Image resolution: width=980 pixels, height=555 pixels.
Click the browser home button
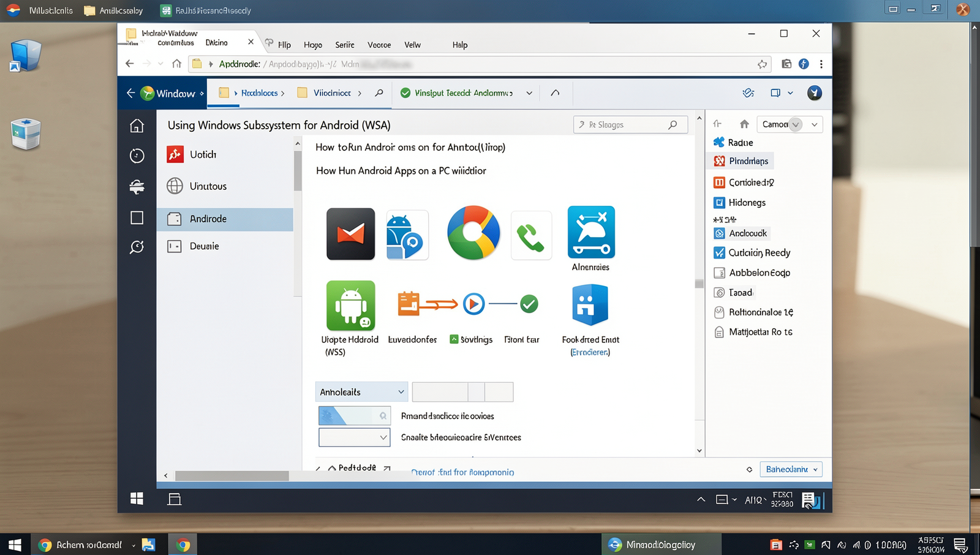176,64
